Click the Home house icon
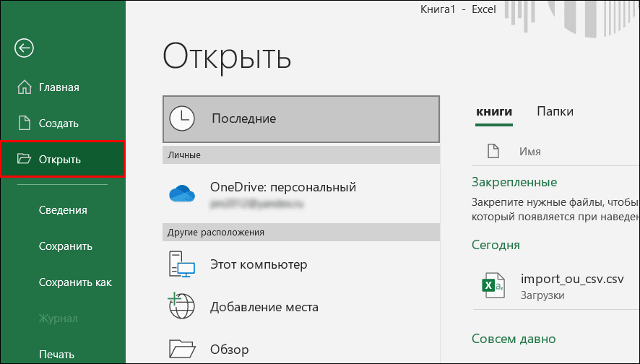The image size is (640, 364). tap(25, 87)
